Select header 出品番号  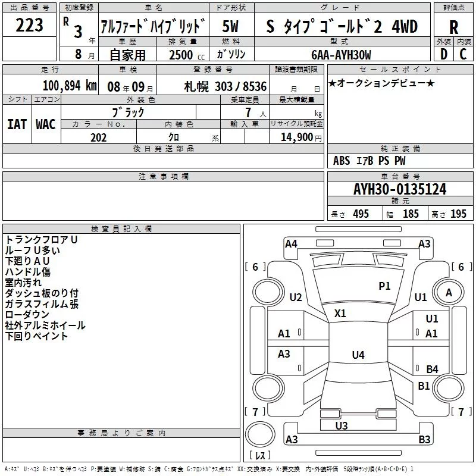tap(29, 8)
